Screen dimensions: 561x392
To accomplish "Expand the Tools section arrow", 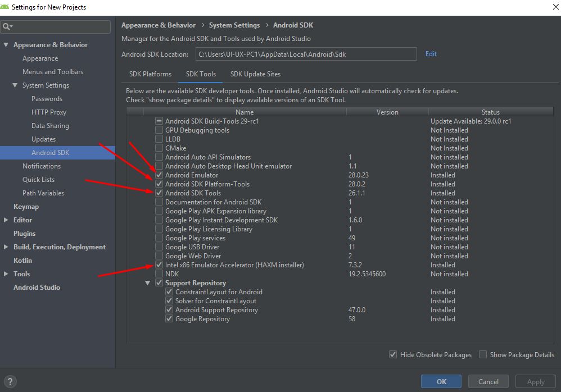I will coord(6,274).
